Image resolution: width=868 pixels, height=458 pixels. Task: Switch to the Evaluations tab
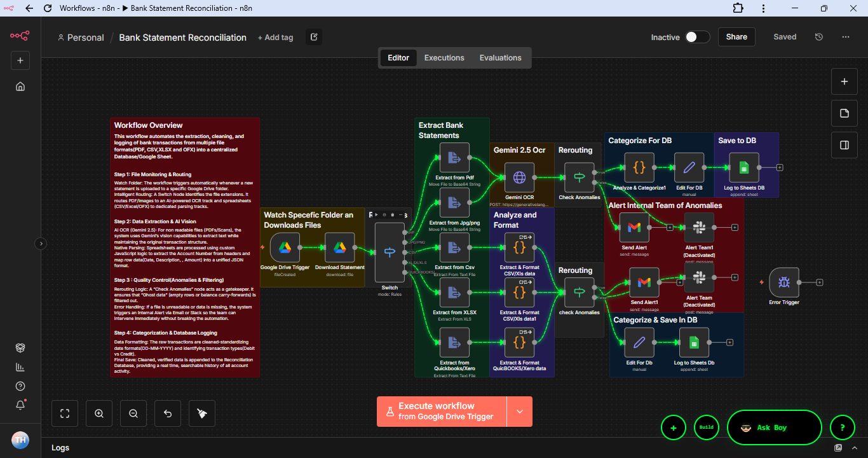(x=500, y=58)
